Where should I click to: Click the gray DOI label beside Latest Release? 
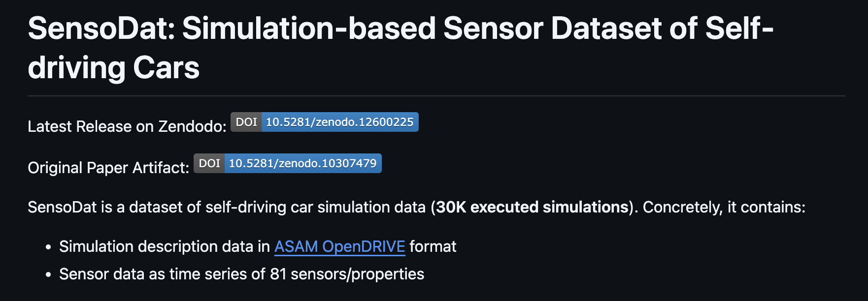tap(246, 122)
